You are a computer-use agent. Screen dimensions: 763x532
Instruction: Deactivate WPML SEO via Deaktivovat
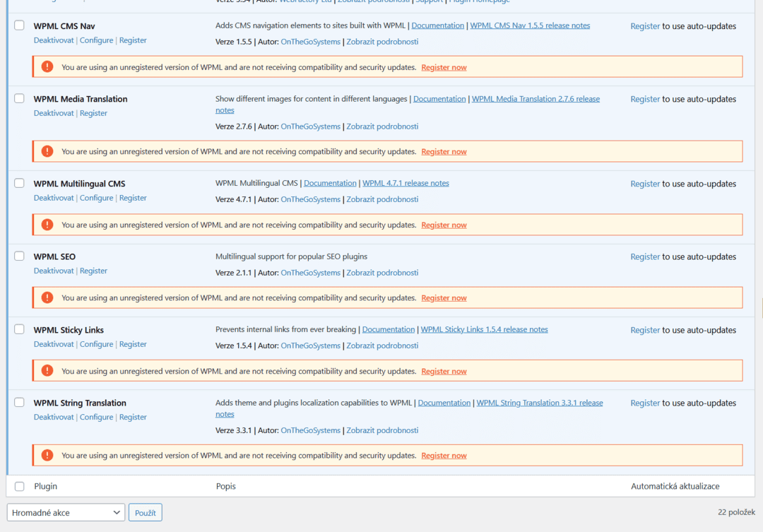pyautogui.click(x=54, y=271)
